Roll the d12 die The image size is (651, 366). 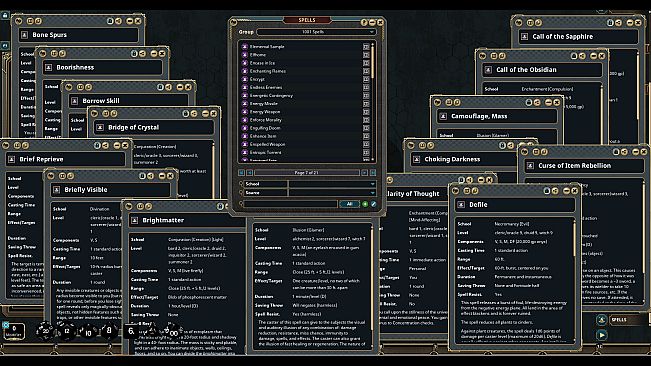click(x=66, y=331)
